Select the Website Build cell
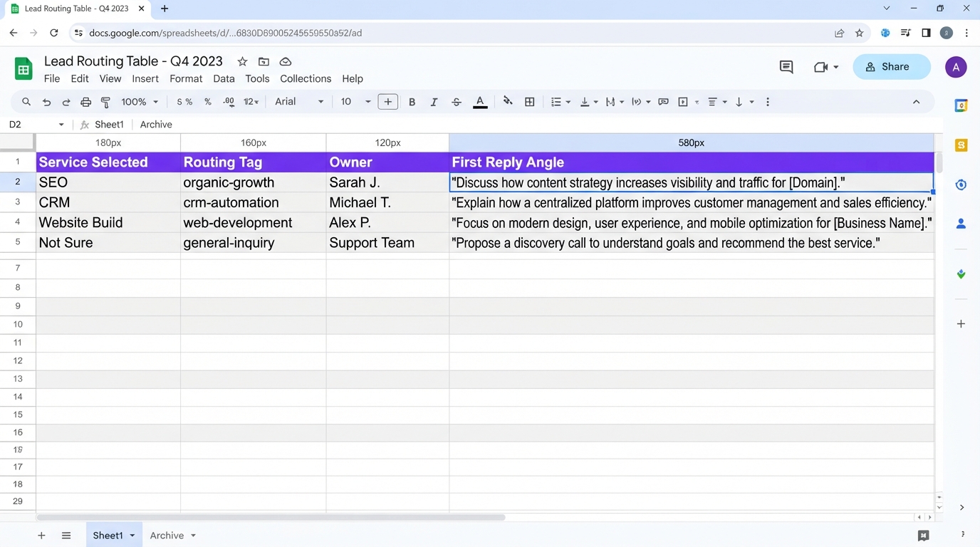980x547 pixels. pyautogui.click(x=108, y=223)
